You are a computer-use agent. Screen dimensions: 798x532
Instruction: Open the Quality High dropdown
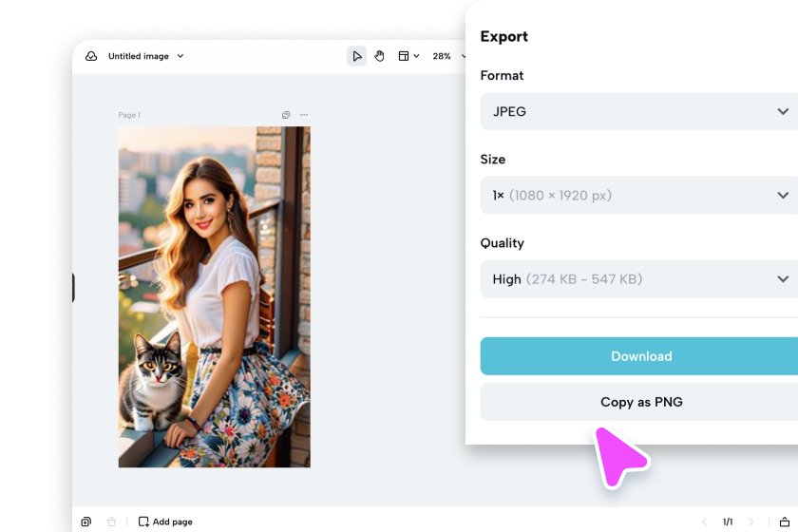[639, 279]
